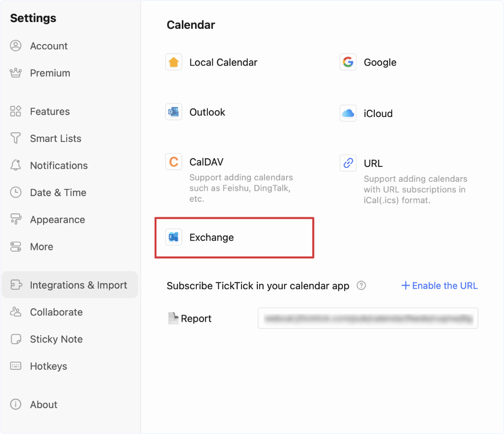Open the Account settings section
The height and width of the screenshot is (434, 504).
(x=70, y=46)
